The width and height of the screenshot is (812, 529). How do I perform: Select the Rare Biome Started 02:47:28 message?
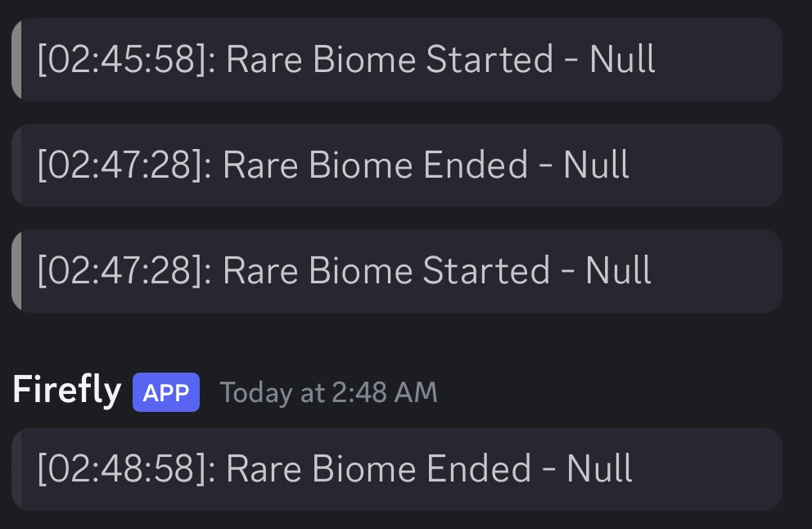click(397, 270)
